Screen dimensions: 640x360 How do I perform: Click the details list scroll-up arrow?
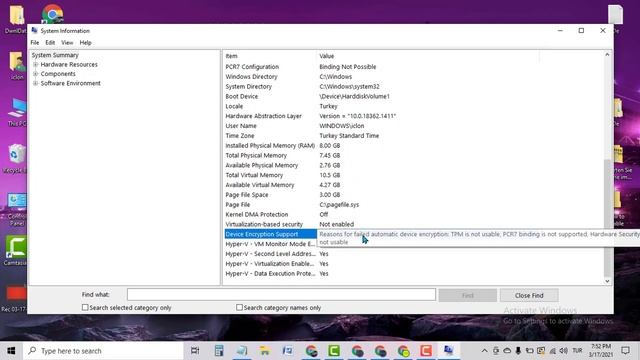click(x=607, y=55)
